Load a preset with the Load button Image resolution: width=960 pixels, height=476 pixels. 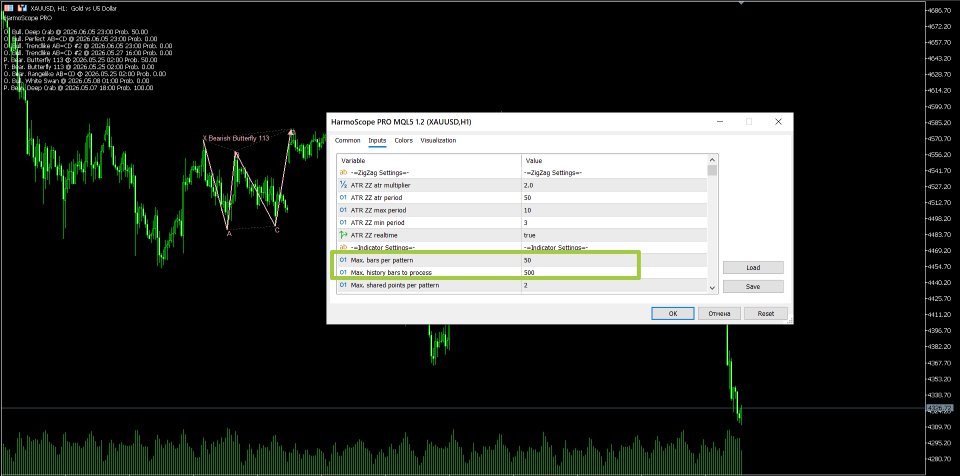tap(753, 268)
